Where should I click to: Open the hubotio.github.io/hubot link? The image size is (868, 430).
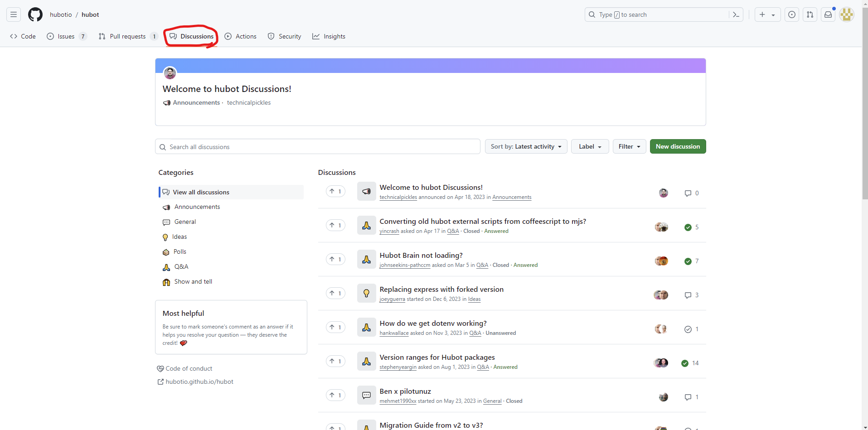[x=195, y=382]
